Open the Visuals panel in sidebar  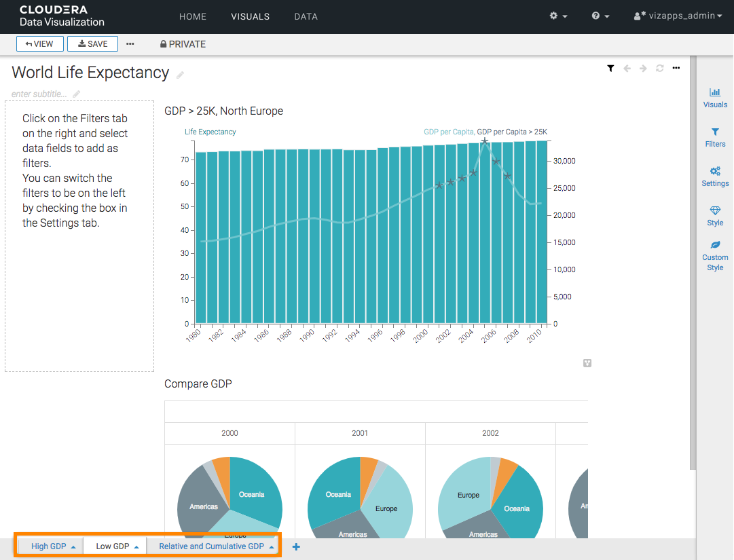tap(715, 98)
